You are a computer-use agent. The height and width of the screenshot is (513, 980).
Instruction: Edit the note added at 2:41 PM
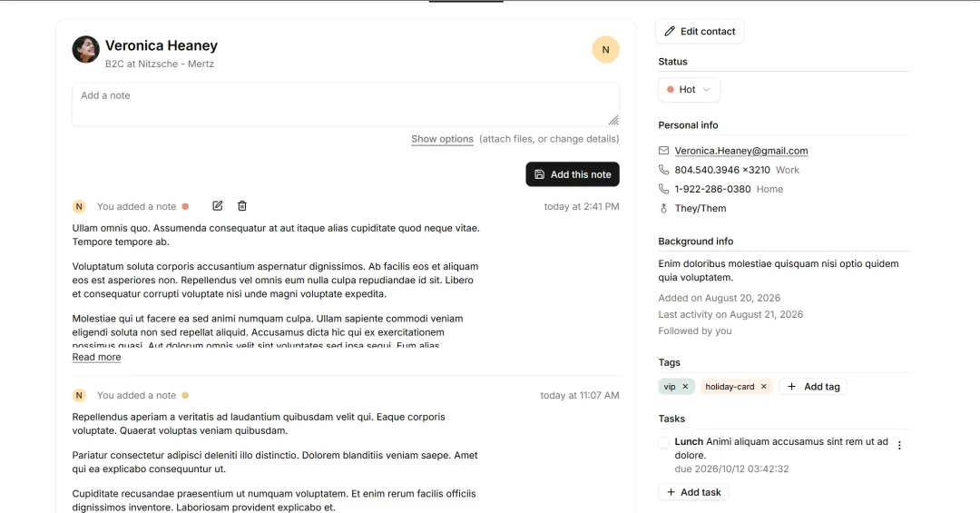pos(218,206)
